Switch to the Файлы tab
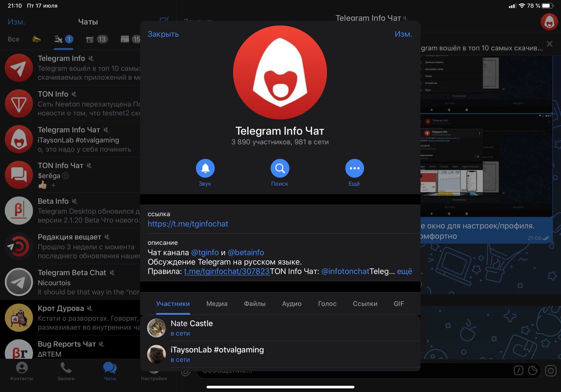The height and width of the screenshot is (392, 561). 255,304
